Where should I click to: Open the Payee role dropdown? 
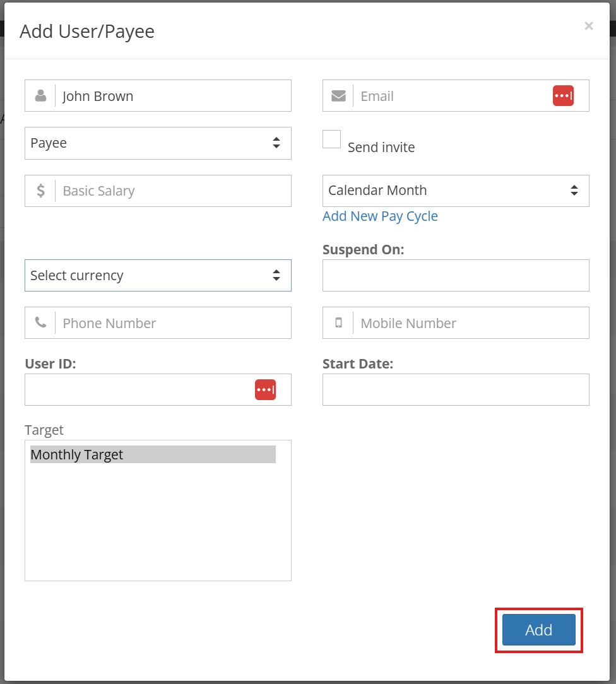coord(158,143)
